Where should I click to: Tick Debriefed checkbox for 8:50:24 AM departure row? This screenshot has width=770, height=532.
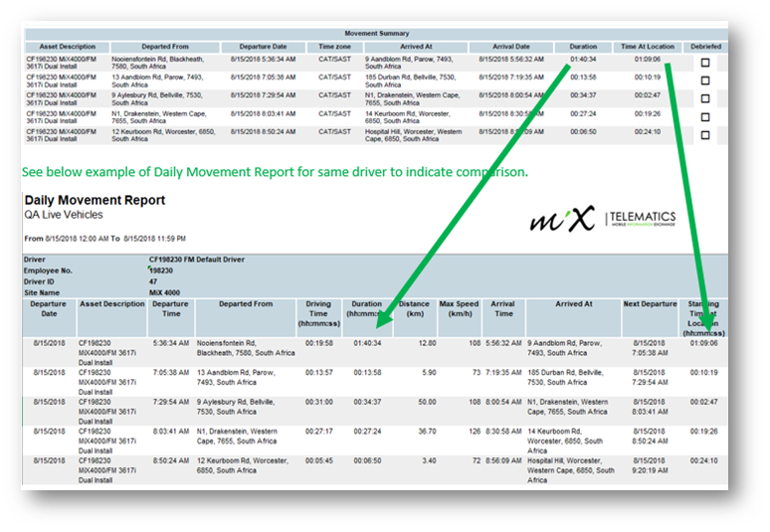click(705, 135)
